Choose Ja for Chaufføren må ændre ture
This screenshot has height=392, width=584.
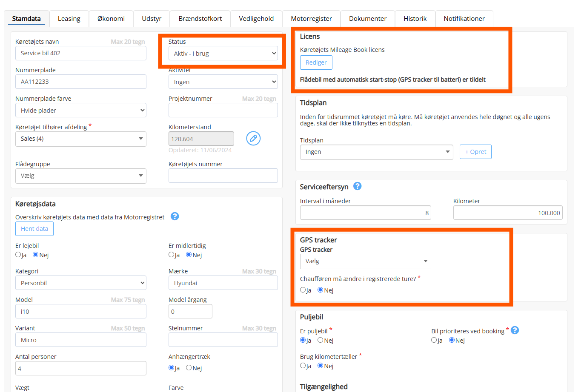click(x=303, y=290)
